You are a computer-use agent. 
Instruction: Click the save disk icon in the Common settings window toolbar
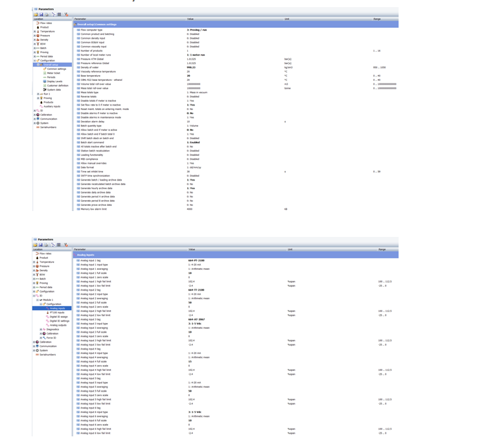pyautogui.click(x=41, y=14)
